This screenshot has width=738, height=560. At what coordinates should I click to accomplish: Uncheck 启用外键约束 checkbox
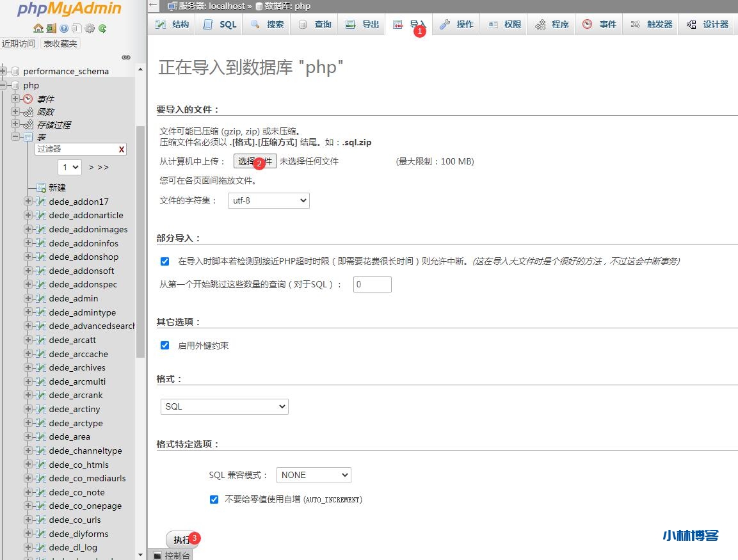coord(165,345)
